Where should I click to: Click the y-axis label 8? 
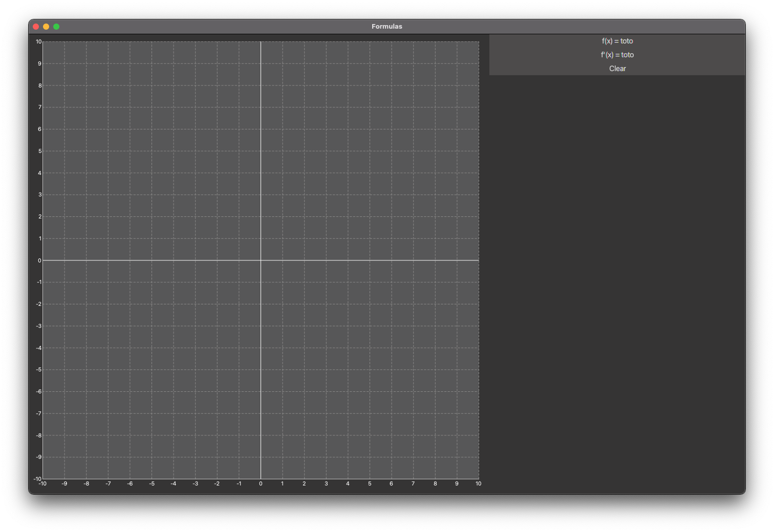tap(40, 85)
